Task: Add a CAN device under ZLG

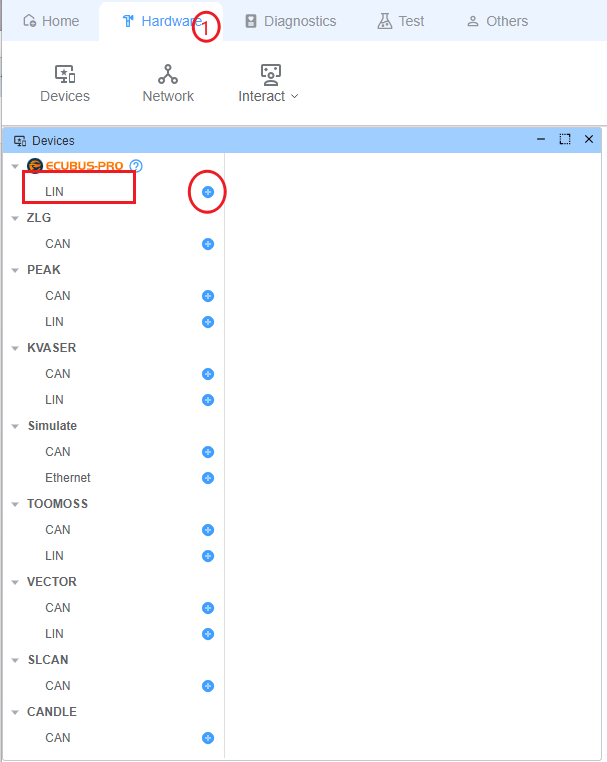Action: pyautogui.click(x=208, y=244)
